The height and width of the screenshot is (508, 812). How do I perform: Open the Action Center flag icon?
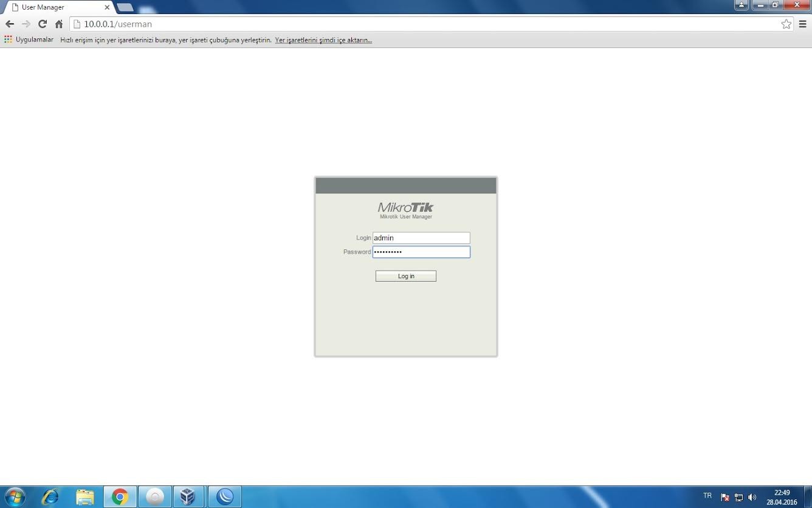click(x=724, y=497)
